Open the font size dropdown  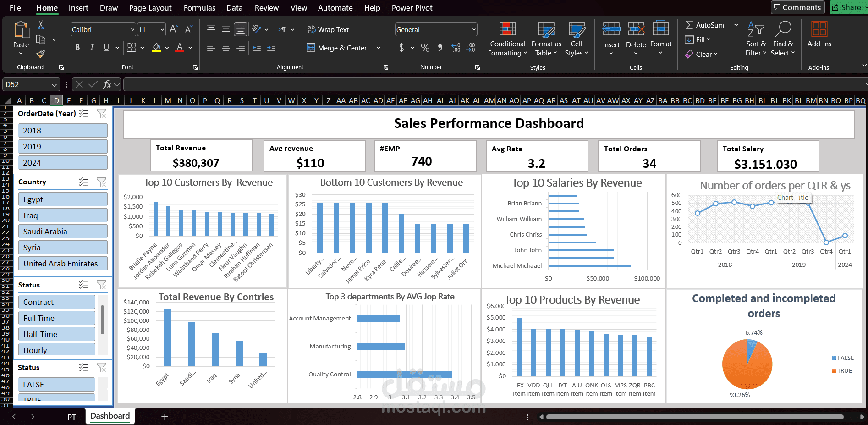tap(162, 30)
